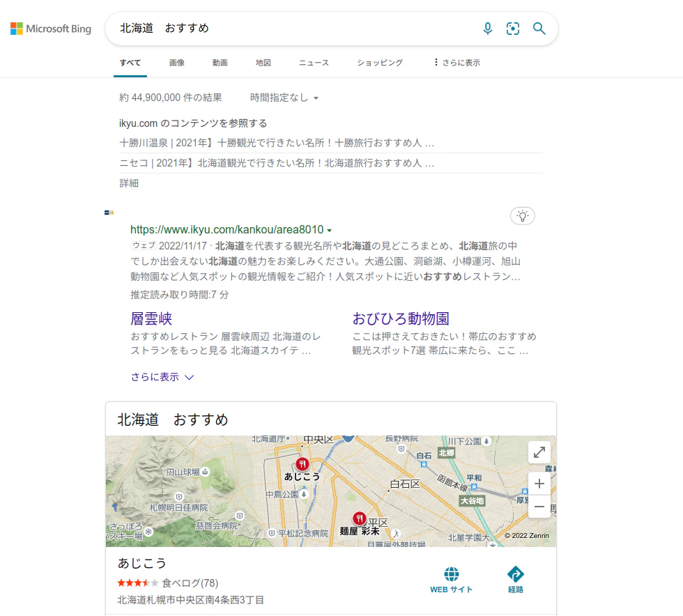Expand the map to full view
This screenshot has height=616, width=683.
(x=539, y=452)
